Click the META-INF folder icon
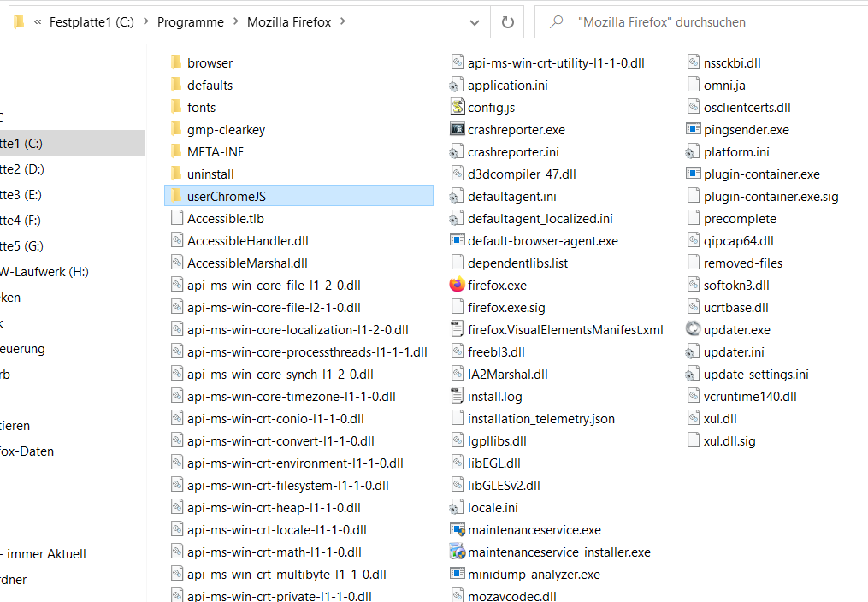 tap(176, 151)
